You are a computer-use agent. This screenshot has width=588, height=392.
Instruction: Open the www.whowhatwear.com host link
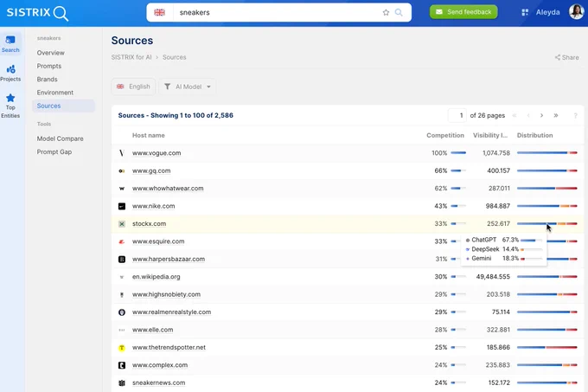point(168,189)
